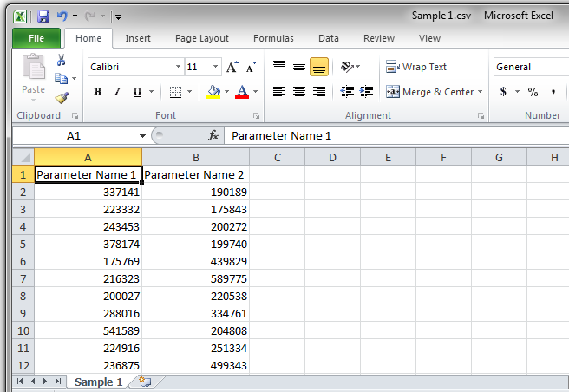
Task: Click the yellow Fill Color swatch
Action: 213,92
